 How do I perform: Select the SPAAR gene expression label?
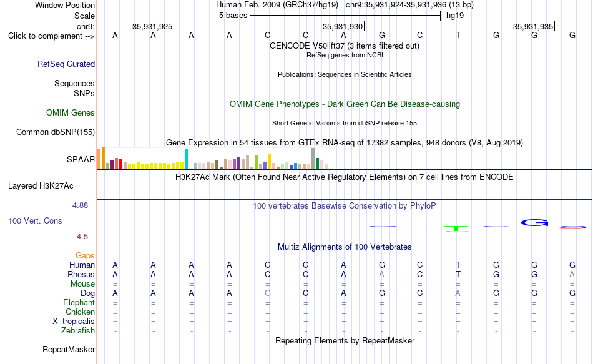[x=81, y=159]
